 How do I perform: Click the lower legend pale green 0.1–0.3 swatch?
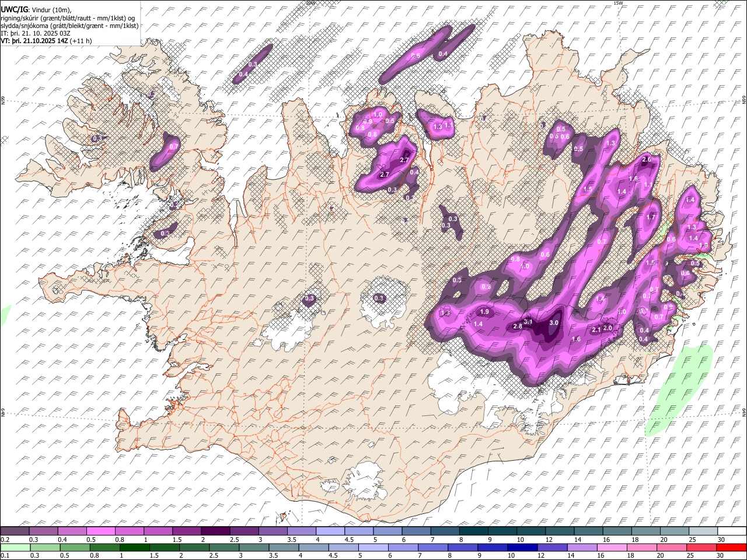coord(15,547)
